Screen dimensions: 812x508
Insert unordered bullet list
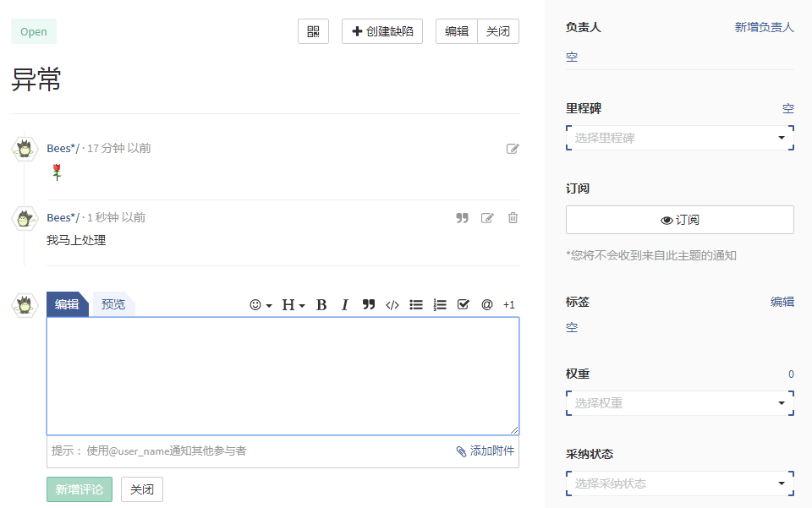(416, 305)
